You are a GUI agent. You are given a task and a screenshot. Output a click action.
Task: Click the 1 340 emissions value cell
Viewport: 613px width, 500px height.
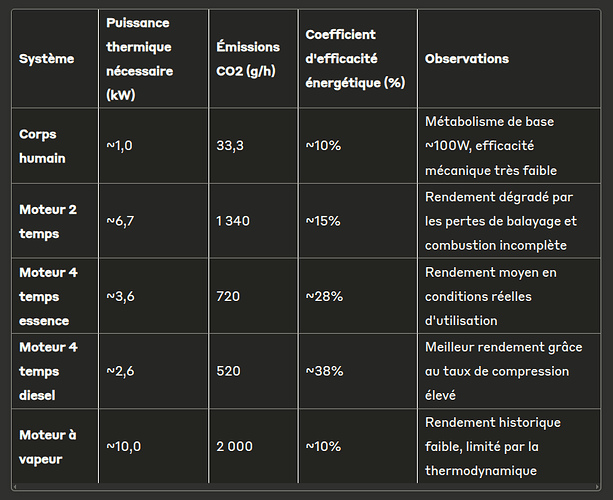(x=233, y=221)
